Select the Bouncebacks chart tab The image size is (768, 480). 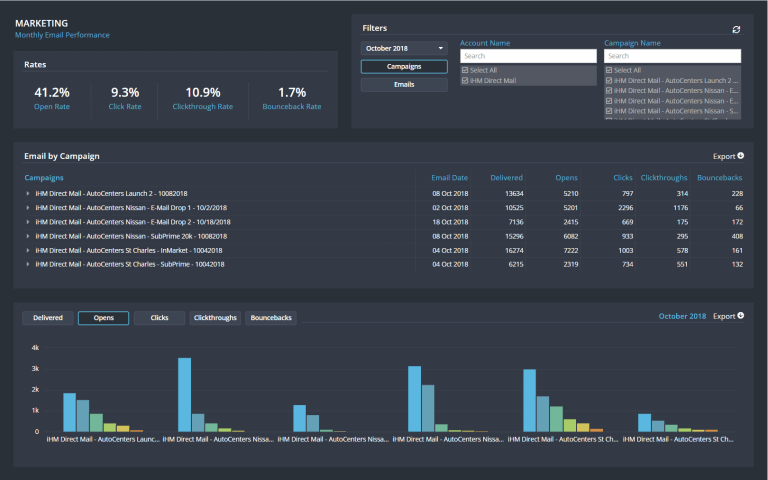click(x=271, y=318)
